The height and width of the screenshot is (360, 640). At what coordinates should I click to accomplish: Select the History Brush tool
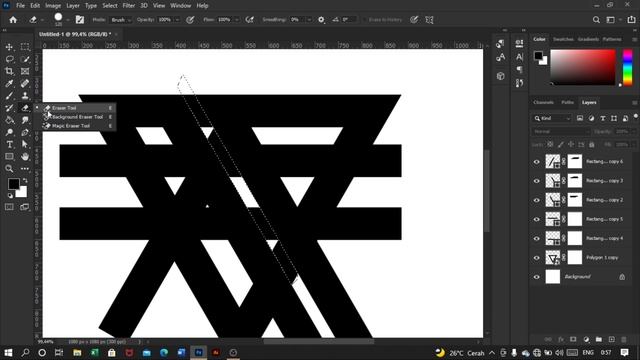pos(9,108)
